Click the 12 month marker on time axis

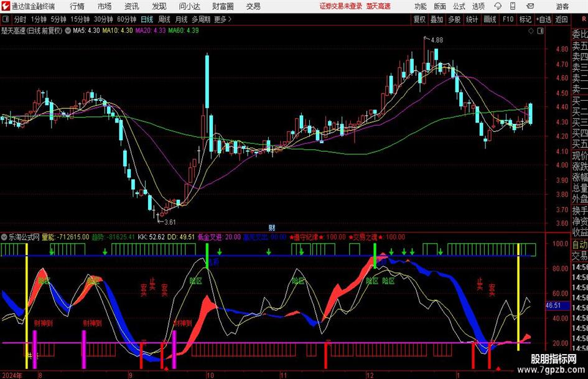(x=370, y=375)
